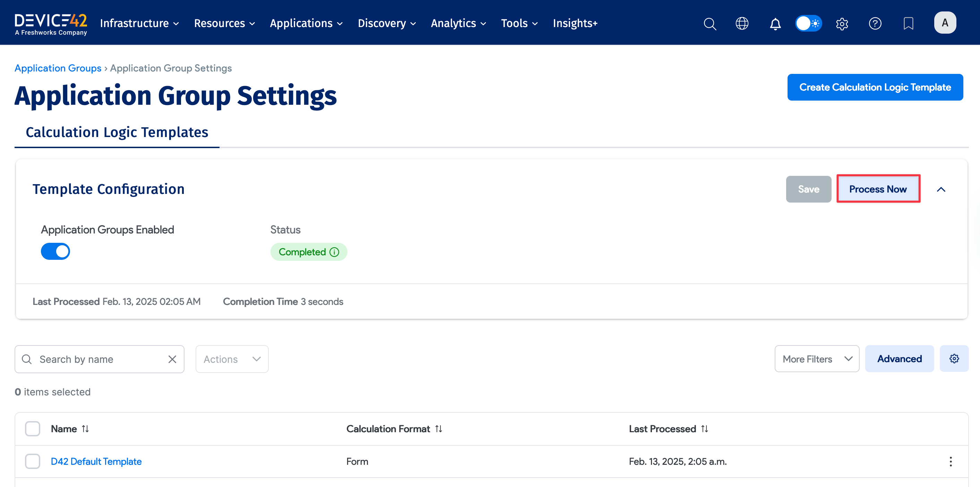Screen dimensions: 980x487
Task: Select the Calculation Logic Templates tab
Action: [117, 132]
